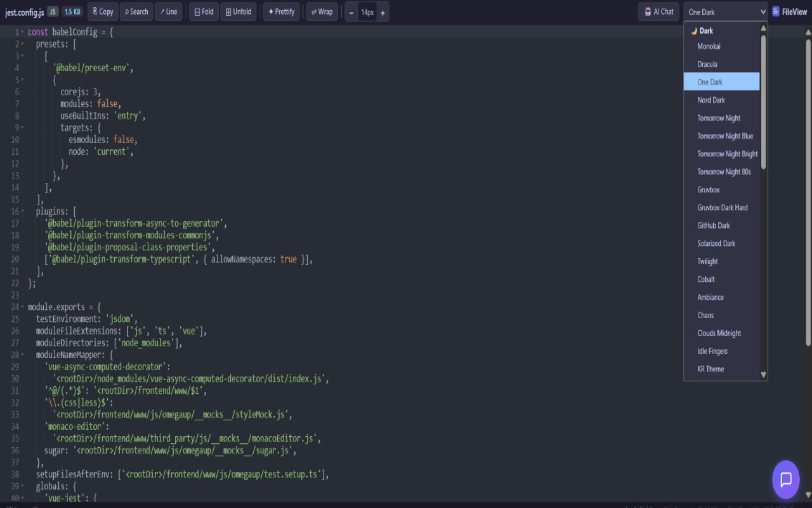The width and height of the screenshot is (812, 508).
Task: Collapse fold arrow on line 1
Action: [x=23, y=32]
